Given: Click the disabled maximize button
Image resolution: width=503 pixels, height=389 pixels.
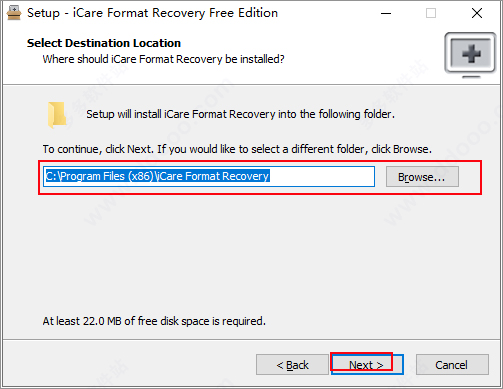Looking at the screenshot, I should point(431,13).
